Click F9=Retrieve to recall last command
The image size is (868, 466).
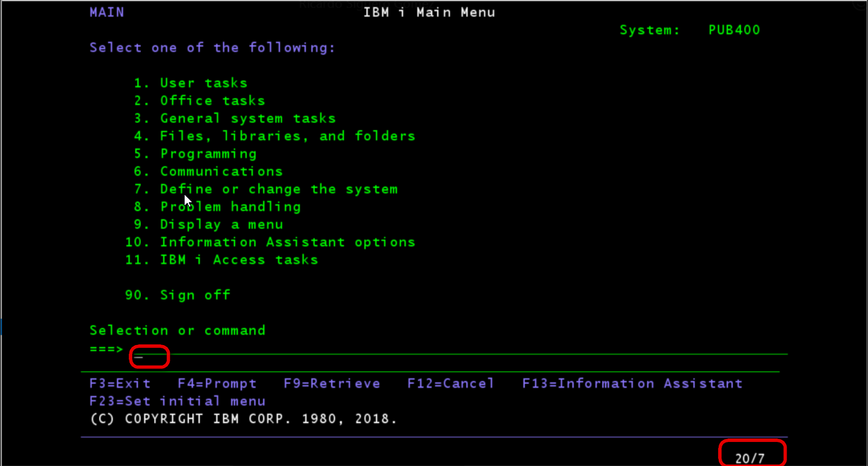click(332, 384)
